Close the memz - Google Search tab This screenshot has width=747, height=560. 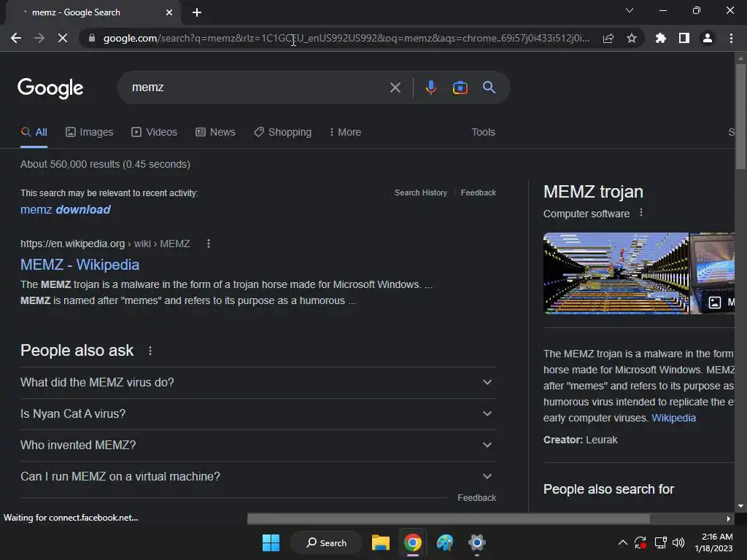pos(169,12)
